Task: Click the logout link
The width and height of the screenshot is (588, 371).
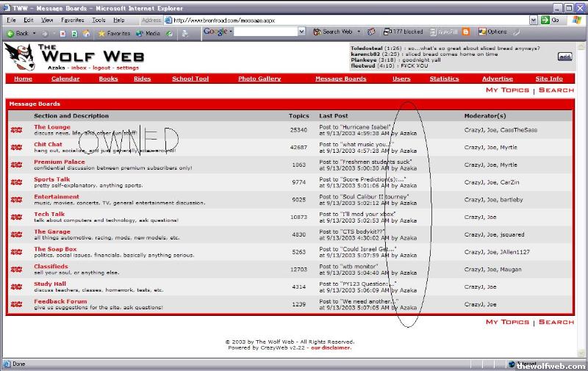Action: pyautogui.click(x=101, y=68)
